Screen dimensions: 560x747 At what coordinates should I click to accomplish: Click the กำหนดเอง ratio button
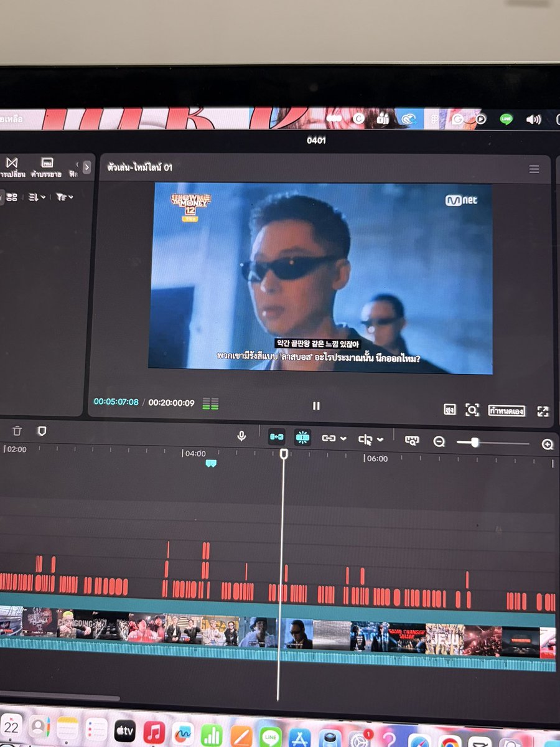coord(506,411)
